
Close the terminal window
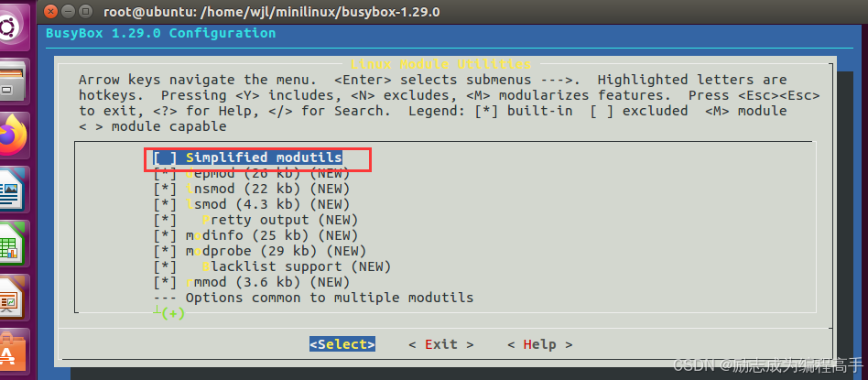pyautogui.click(x=49, y=11)
